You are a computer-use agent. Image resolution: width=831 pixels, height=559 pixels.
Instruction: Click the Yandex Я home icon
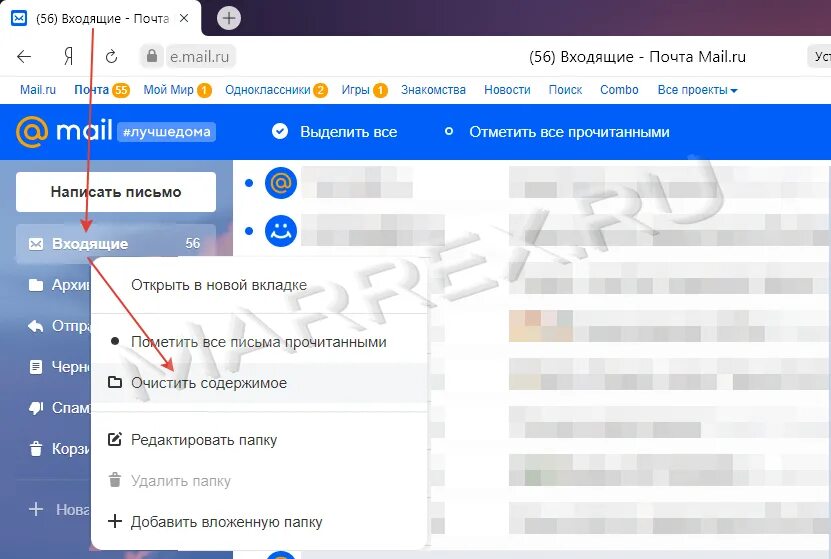[68, 56]
